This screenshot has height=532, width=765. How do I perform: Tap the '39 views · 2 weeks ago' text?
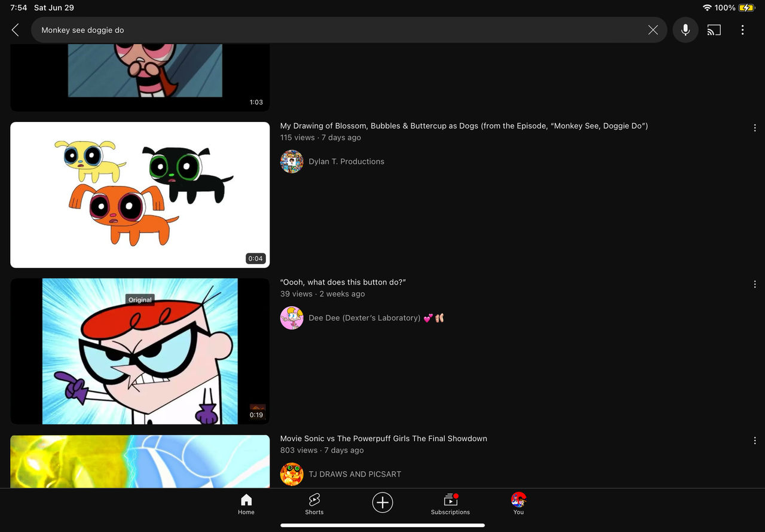[x=323, y=294]
